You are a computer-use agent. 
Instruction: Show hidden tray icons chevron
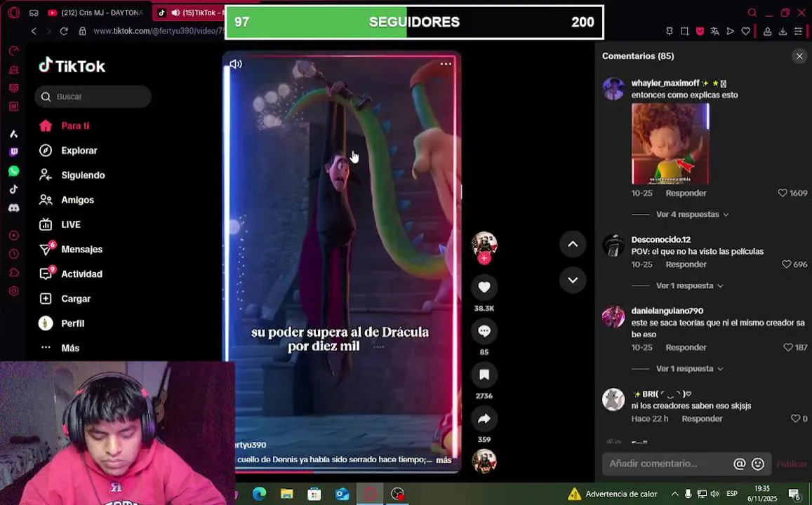[x=674, y=494]
